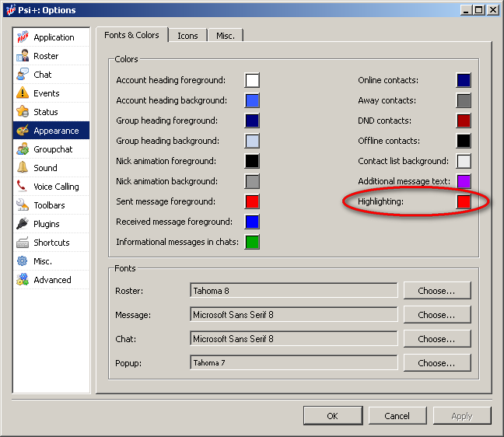Switch to the Misc. tab
Viewport: 504px width, 437px height.
226,36
